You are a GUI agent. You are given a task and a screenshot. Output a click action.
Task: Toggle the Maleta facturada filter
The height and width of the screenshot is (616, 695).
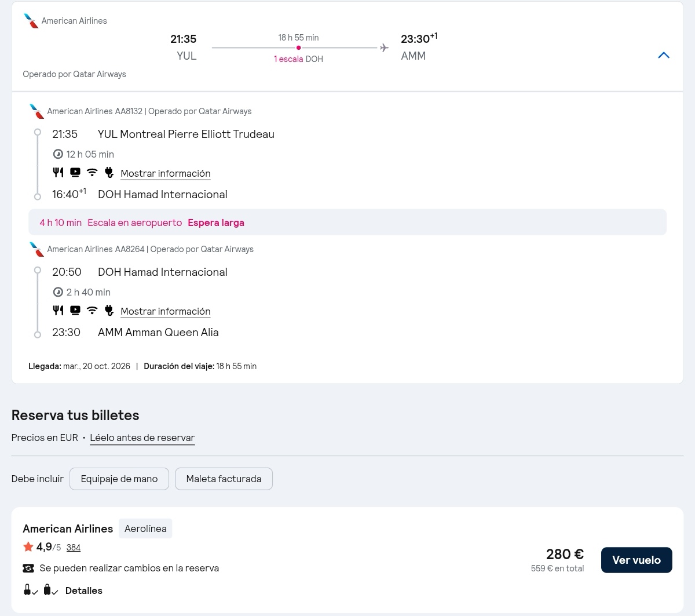[x=224, y=479]
